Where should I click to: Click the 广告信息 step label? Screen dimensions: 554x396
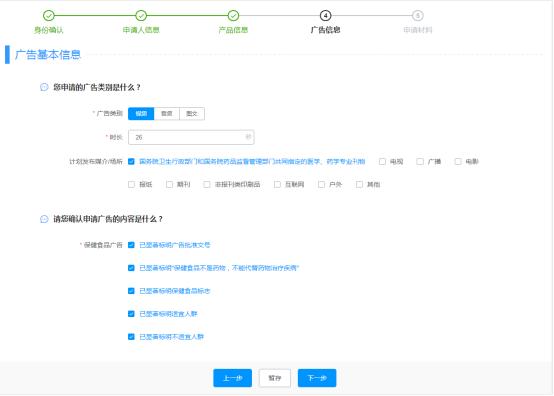coord(325,30)
